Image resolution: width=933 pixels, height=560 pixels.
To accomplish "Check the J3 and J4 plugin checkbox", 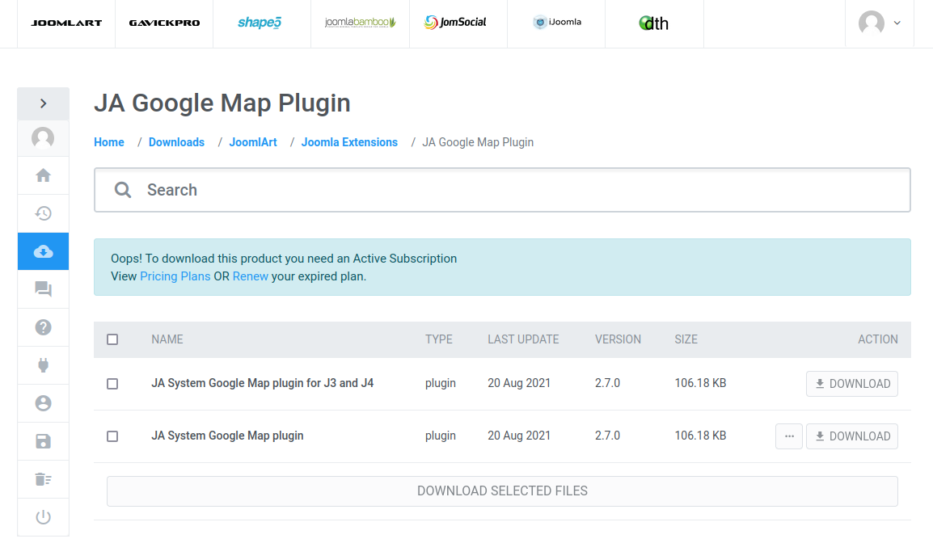I will click(112, 384).
